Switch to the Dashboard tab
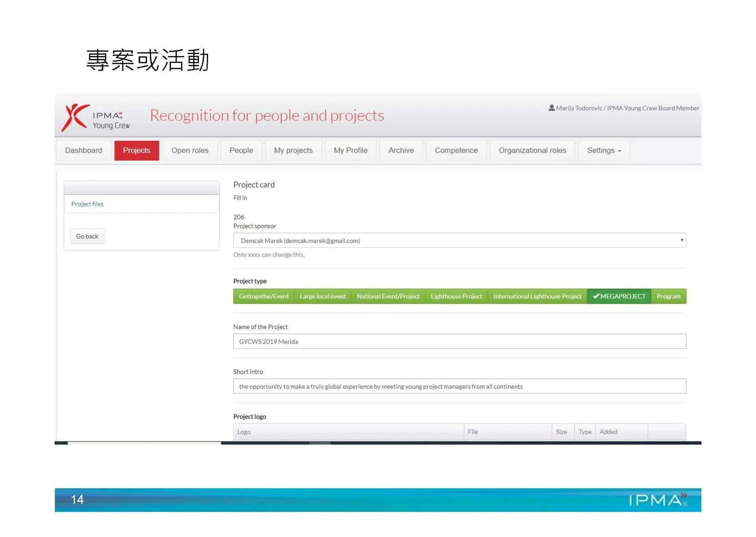 (x=83, y=151)
